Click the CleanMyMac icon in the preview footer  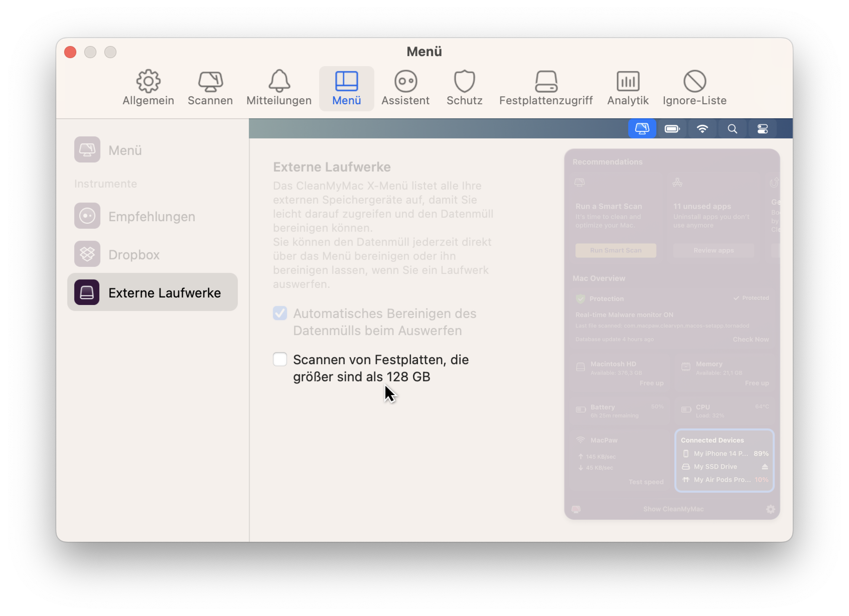(x=576, y=509)
